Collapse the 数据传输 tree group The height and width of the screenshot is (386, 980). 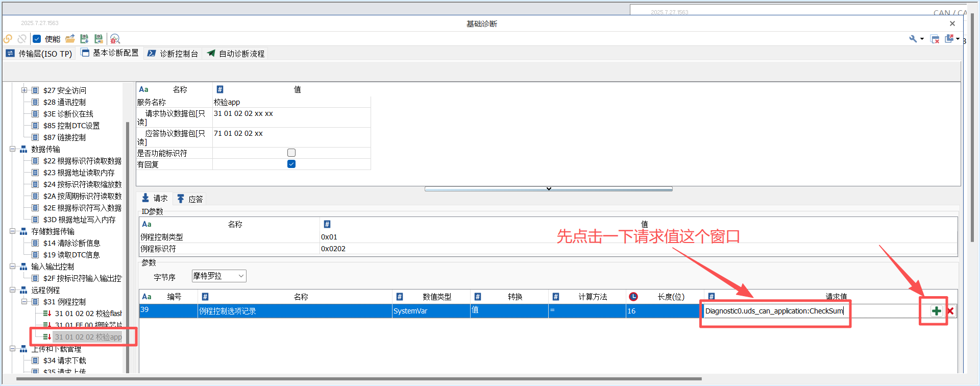pos(12,149)
